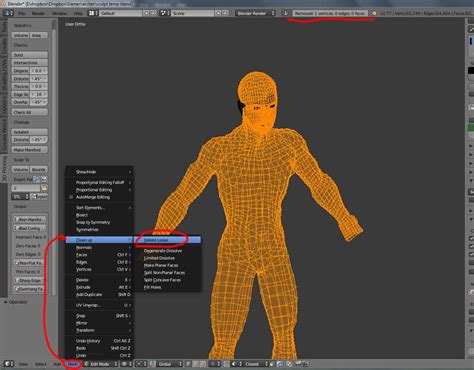
Task: Select Symmetrize in Mesh menu
Action: [x=99, y=229]
